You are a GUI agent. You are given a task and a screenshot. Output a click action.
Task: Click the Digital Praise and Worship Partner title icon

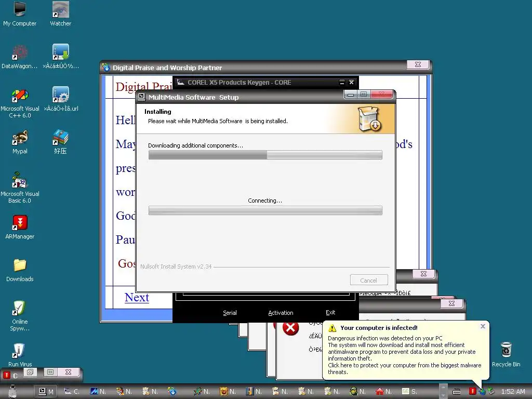(106, 68)
